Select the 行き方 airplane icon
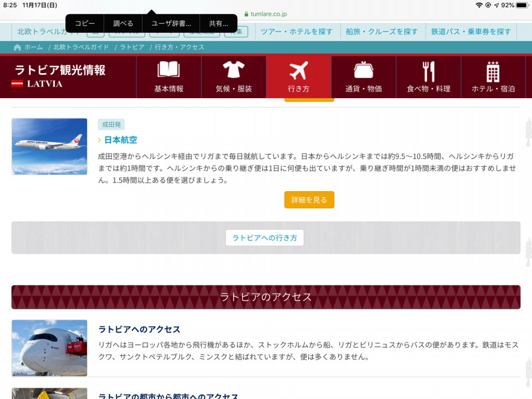 coord(298,71)
